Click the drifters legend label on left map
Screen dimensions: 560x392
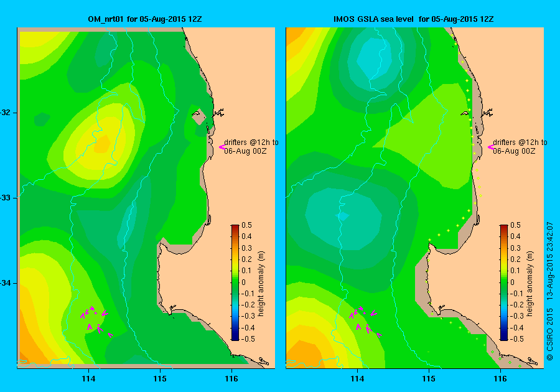[251, 146]
